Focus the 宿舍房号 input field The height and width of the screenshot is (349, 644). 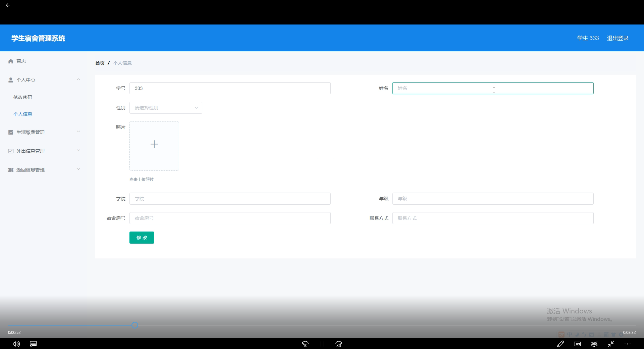[230, 218]
